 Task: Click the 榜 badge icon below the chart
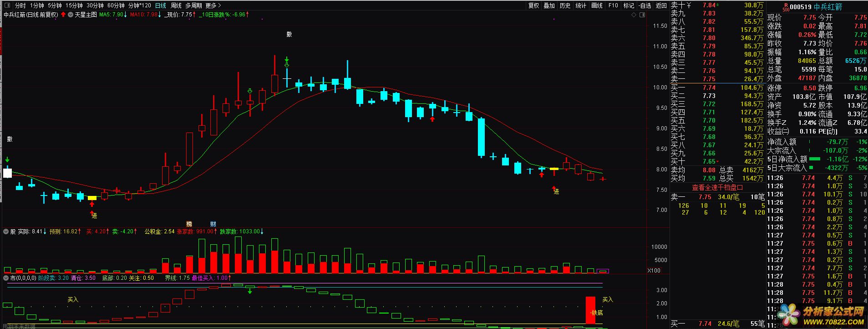[189, 224]
